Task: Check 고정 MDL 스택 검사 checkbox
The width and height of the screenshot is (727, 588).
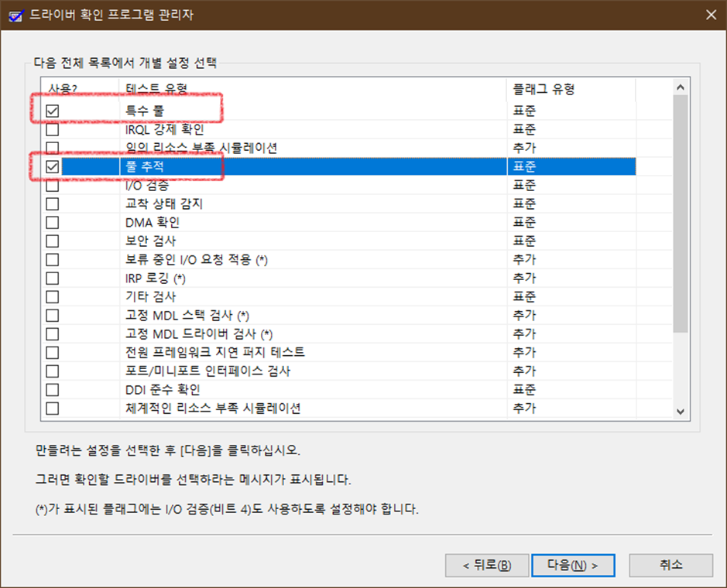Action: (x=53, y=316)
